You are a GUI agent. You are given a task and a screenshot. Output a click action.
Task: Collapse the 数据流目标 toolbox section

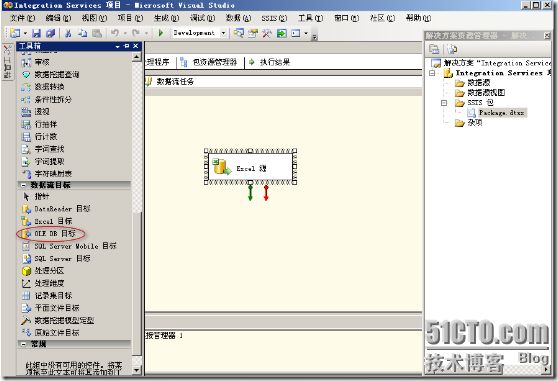point(23,185)
